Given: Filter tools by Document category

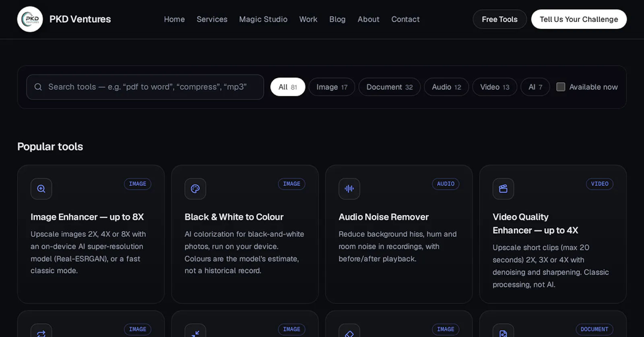Looking at the screenshot, I should coord(390,87).
